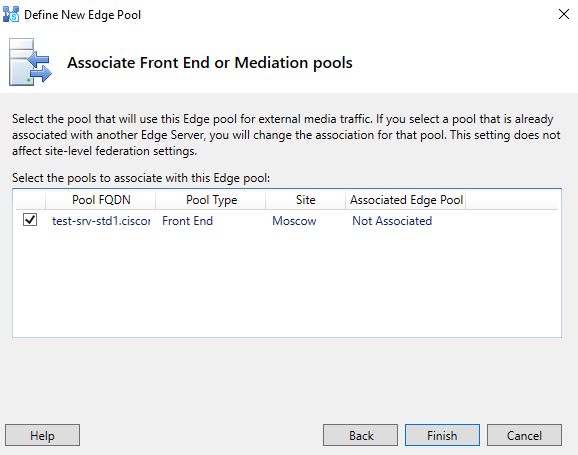Click the blank checkbox column header

pos(29,200)
